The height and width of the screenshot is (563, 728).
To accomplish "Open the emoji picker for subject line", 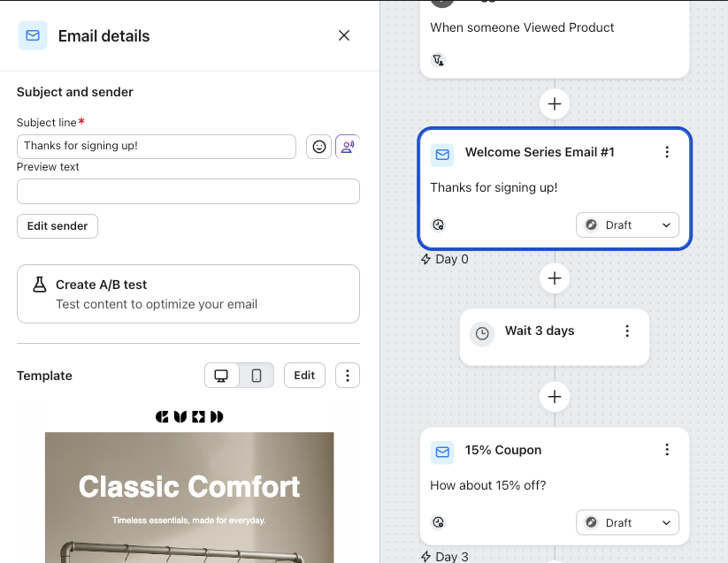I will 319,147.
